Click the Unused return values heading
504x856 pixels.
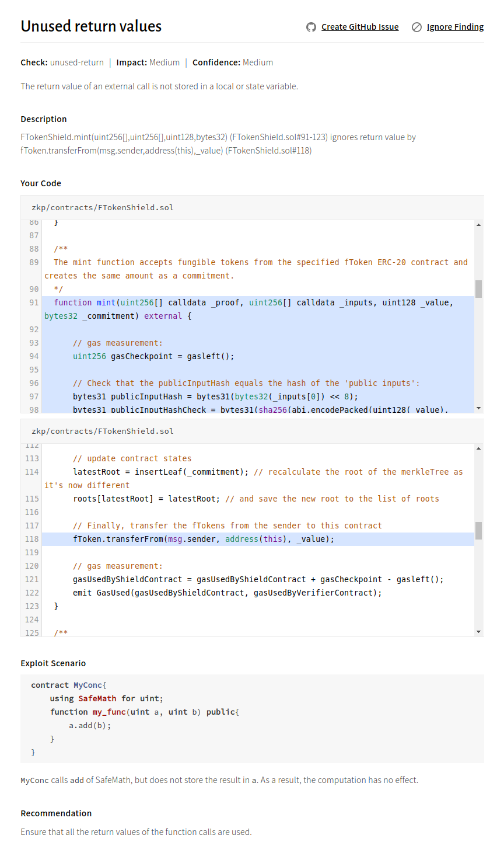click(x=91, y=26)
